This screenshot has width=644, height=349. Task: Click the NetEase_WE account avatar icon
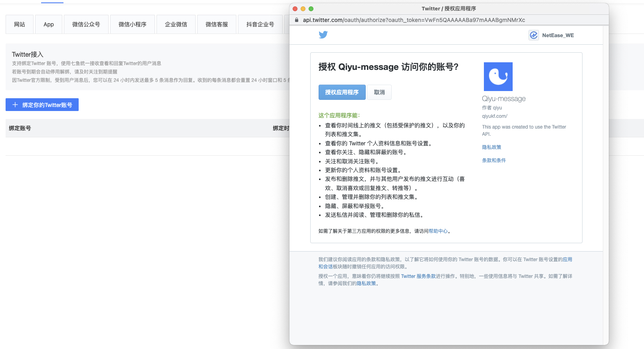[x=534, y=35]
